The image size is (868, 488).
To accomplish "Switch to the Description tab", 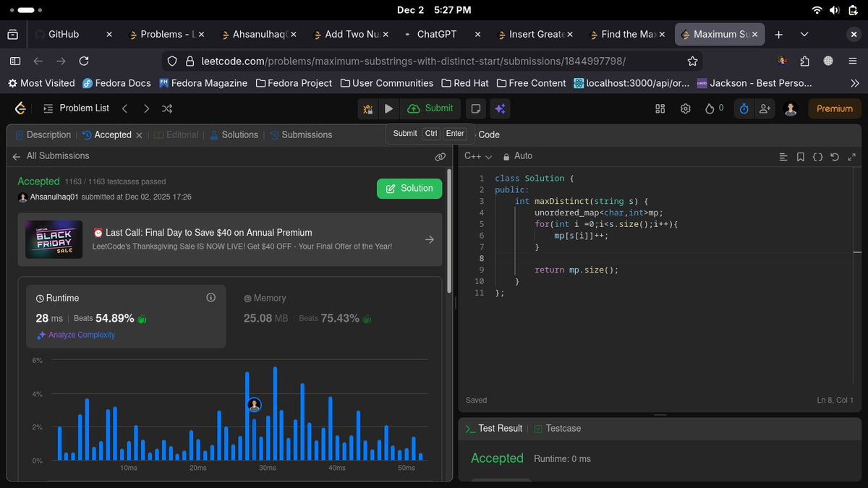I will tap(42, 134).
